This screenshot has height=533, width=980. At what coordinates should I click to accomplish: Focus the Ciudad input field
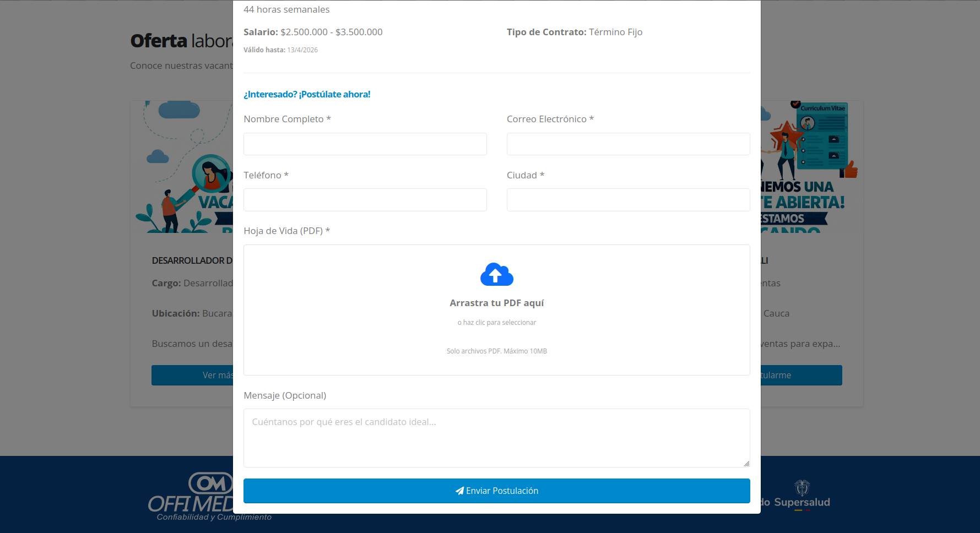point(628,200)
